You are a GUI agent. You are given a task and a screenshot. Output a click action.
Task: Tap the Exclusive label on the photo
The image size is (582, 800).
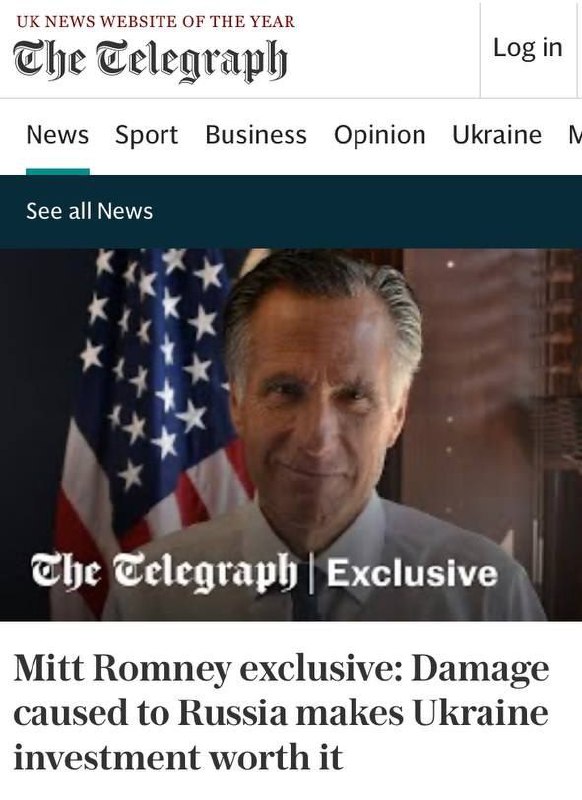tap(412, 572)
